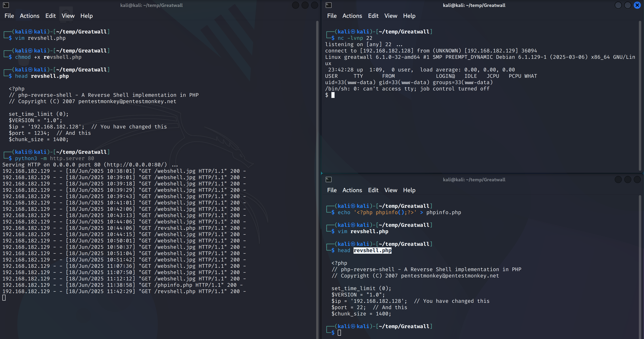Open View menu in left terminal window

point(68,16)
